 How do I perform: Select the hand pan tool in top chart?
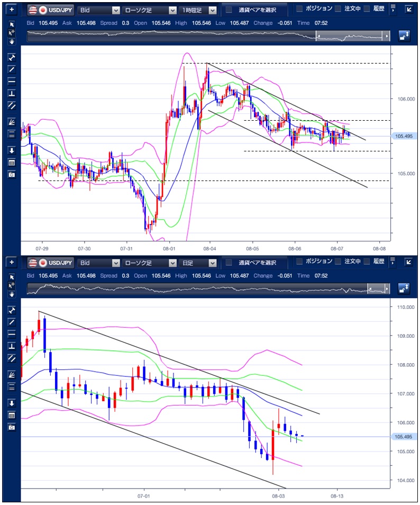point(12,41)
